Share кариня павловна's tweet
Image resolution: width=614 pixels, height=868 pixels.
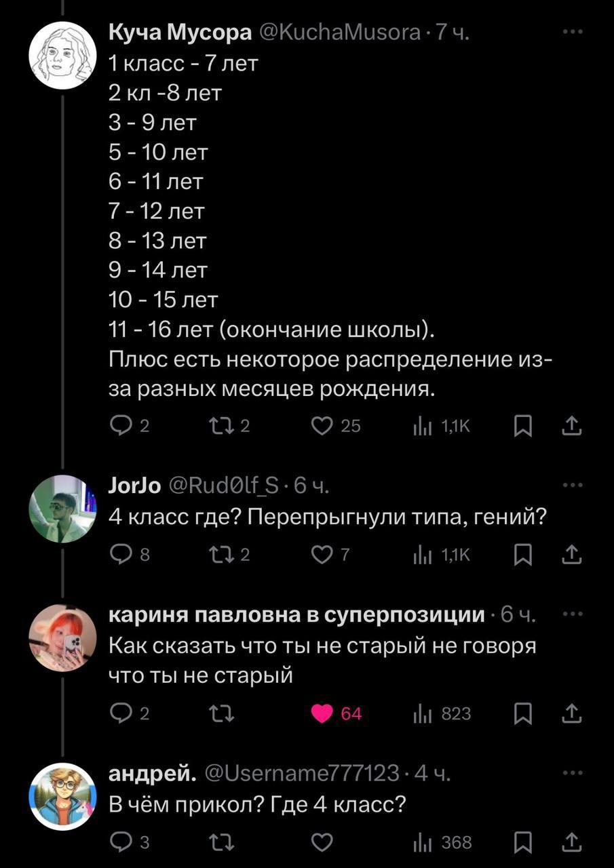pos(572,713)
